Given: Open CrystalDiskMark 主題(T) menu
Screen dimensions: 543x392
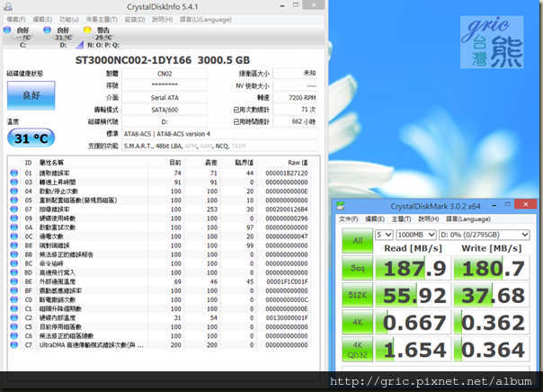Looking at the screenshot, I should 401,218.
